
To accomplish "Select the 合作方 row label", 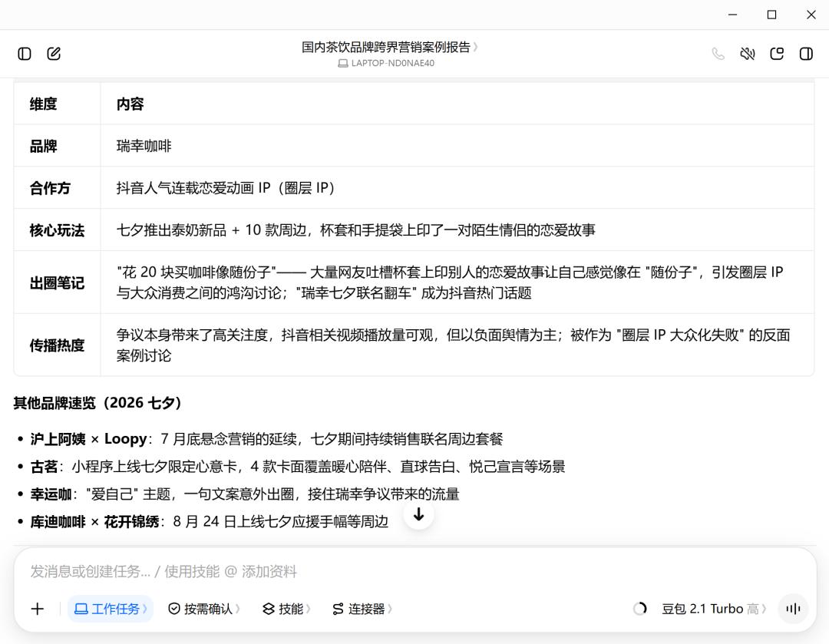I will 50,188.
